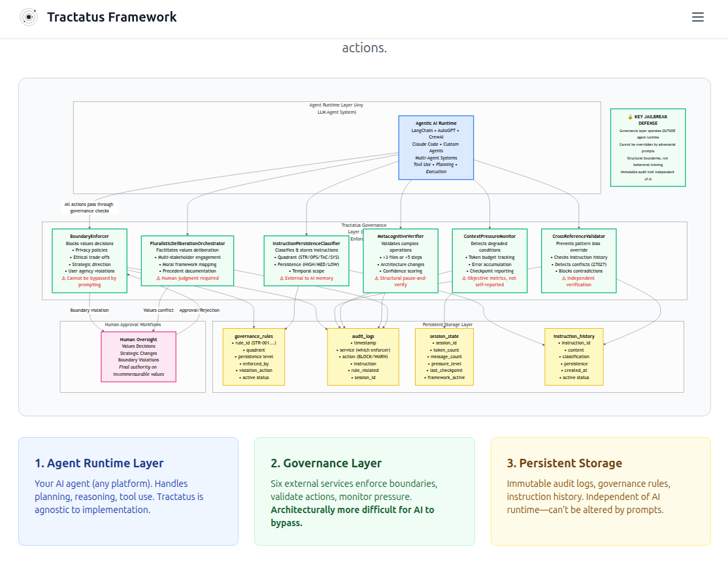The height and width of the screenshot is (566, 728).
Task: Click the Agent Runtime Layer card
Action: tap(128, 491)
